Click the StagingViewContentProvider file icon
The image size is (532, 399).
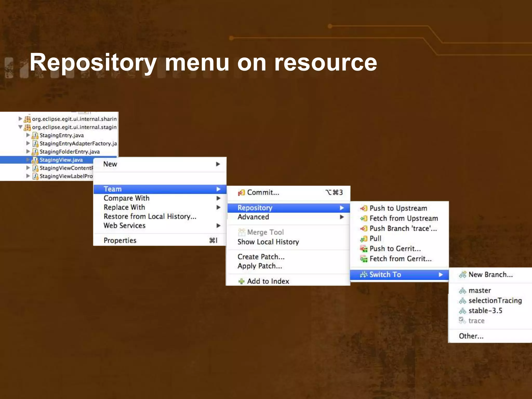35,168
